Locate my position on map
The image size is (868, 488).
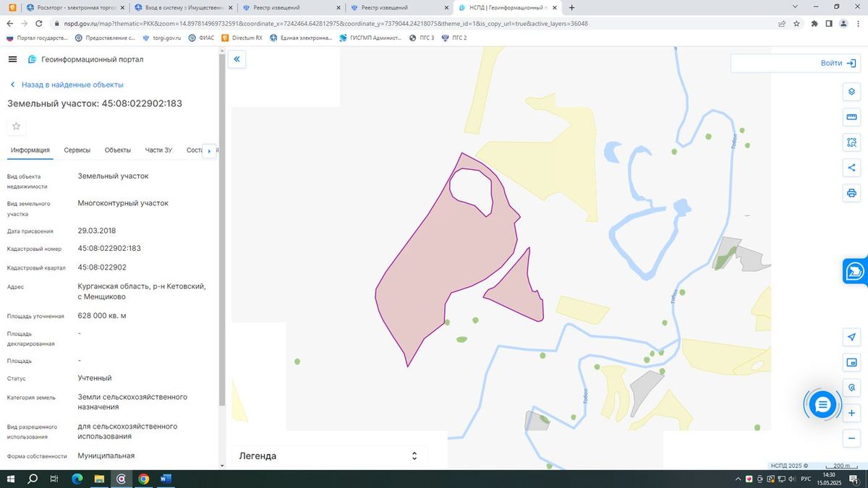(851, 338)
